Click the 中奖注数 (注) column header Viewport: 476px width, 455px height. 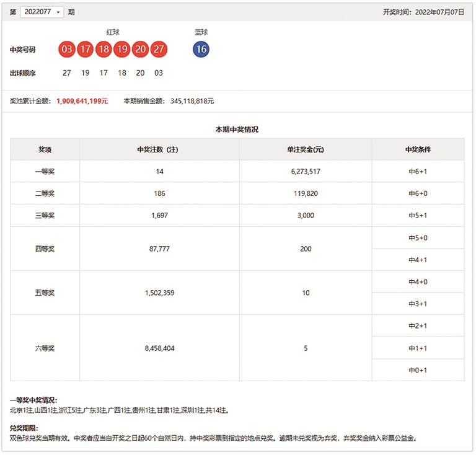click(159, 149)
